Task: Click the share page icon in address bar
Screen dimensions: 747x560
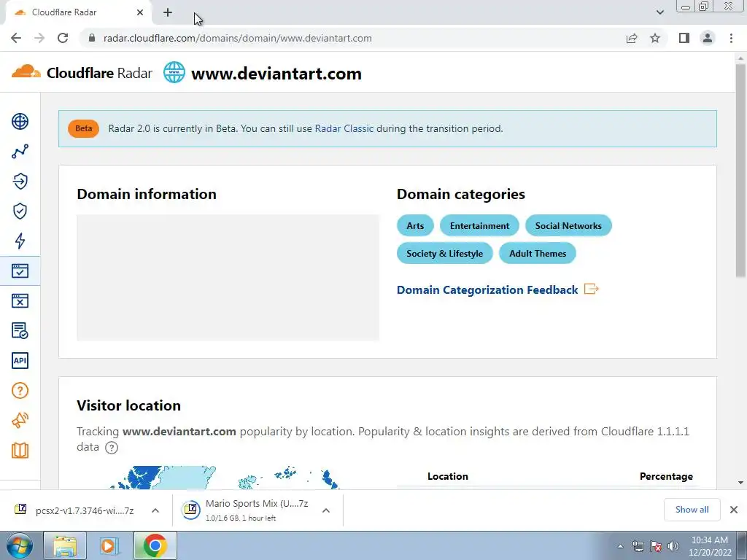Action: pos(632,38)
